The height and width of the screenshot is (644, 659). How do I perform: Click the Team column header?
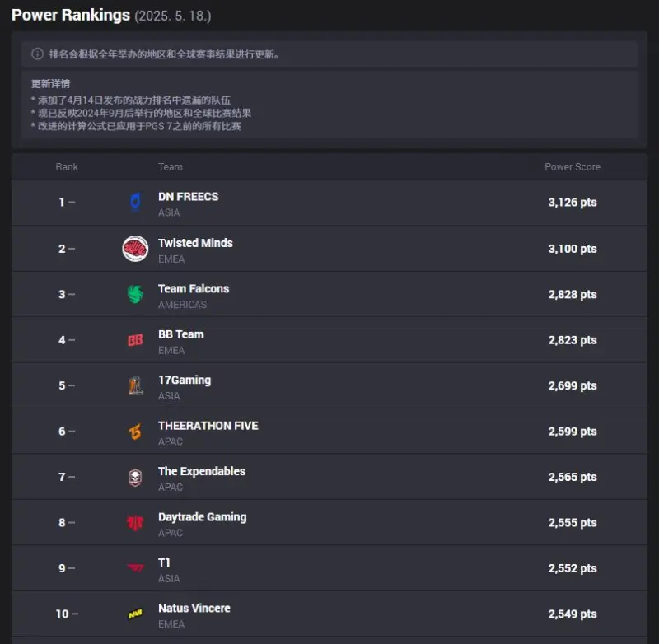coord(171,167)
